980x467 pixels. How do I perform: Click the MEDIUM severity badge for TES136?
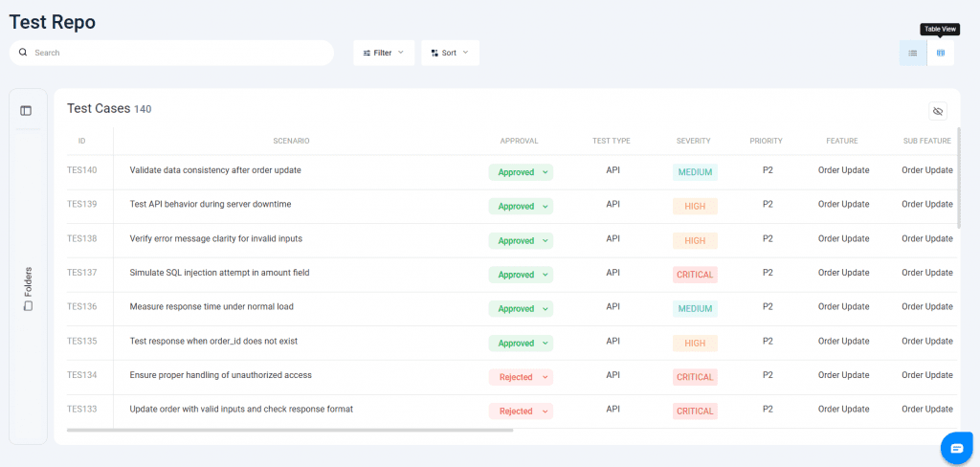(695, 309)
